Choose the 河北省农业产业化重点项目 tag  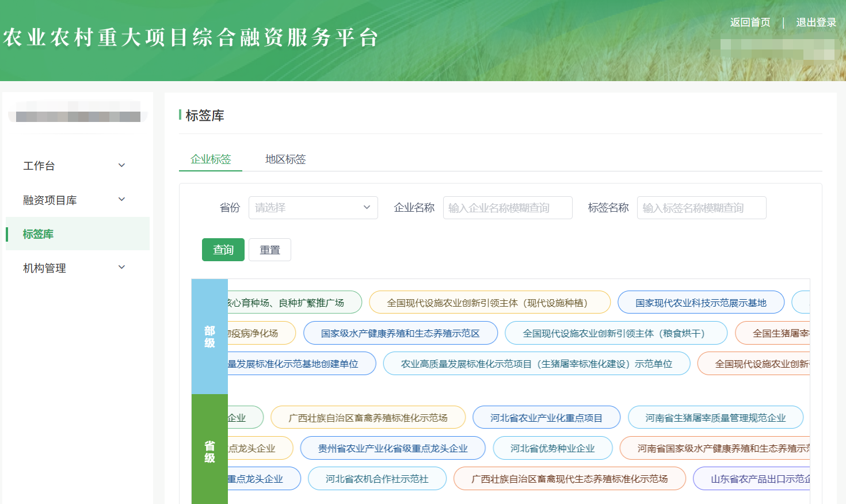[546, 418]
